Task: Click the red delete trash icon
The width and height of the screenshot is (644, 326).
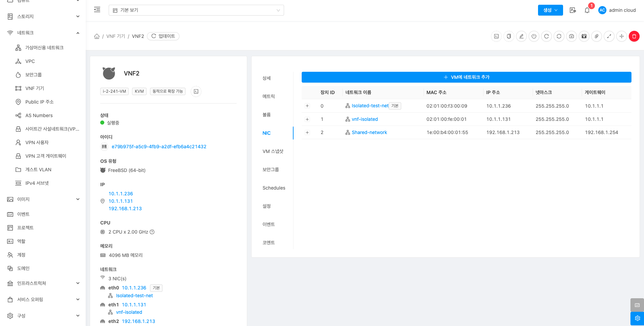Action: pos(634,36)
